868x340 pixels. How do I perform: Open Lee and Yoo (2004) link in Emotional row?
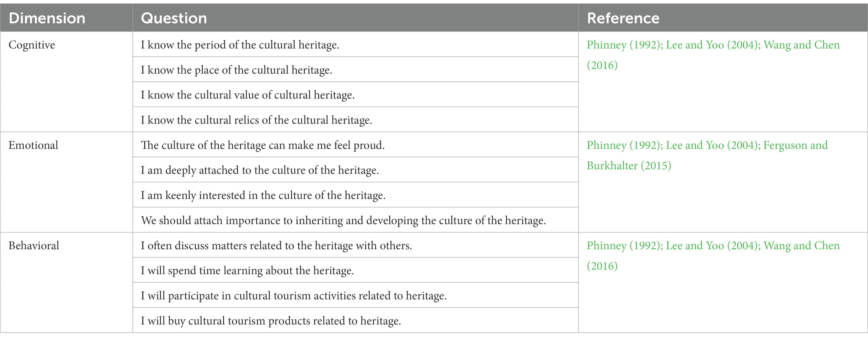click(713, 145)
